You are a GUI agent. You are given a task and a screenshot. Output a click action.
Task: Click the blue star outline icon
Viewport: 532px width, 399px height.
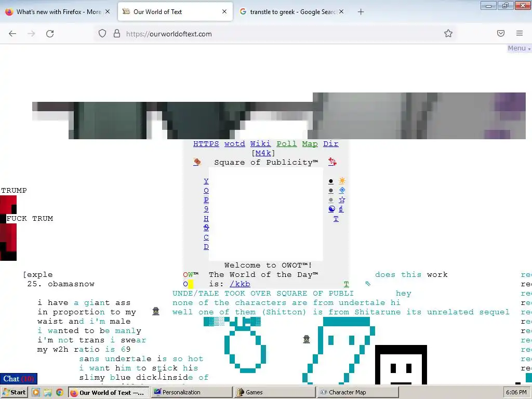[342, 200]
